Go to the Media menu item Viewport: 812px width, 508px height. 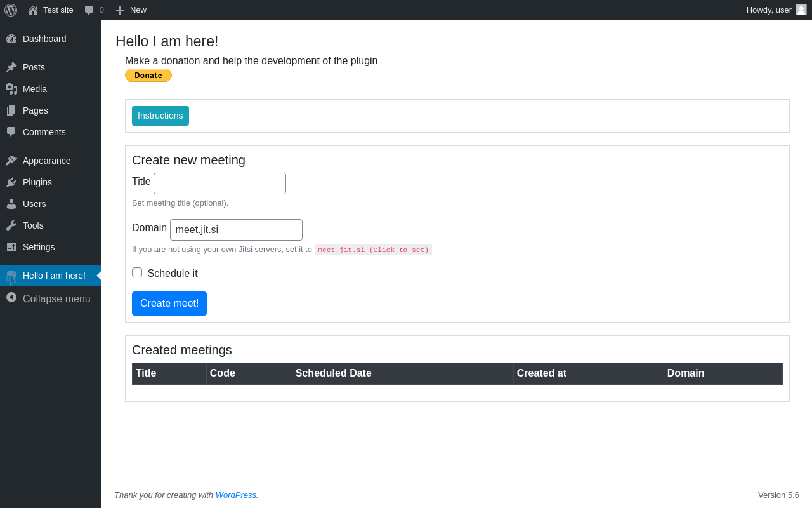(x=35, y=89)
